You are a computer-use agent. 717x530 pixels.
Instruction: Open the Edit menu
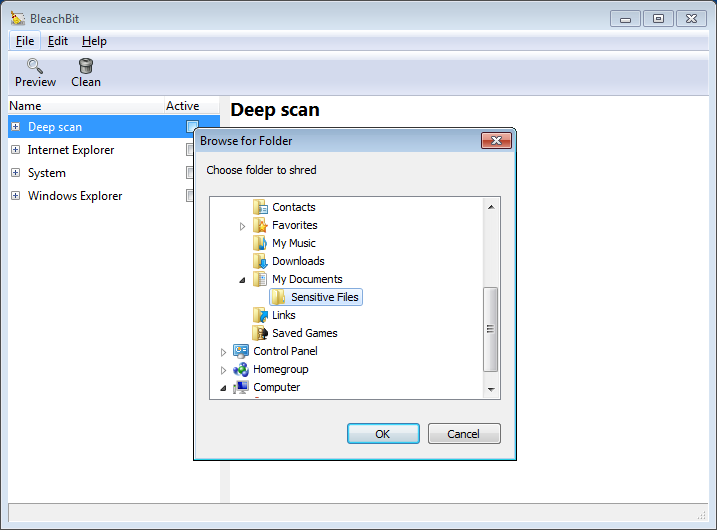point(58,41)
